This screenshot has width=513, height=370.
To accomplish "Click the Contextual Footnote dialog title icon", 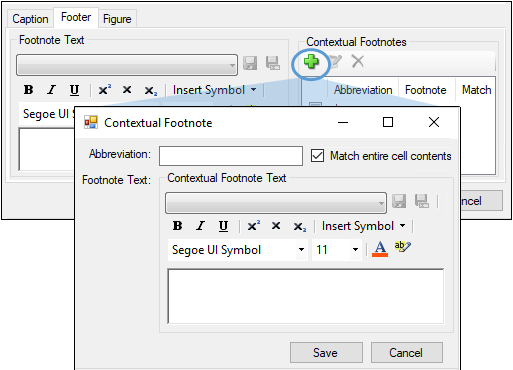I will 91,122.
